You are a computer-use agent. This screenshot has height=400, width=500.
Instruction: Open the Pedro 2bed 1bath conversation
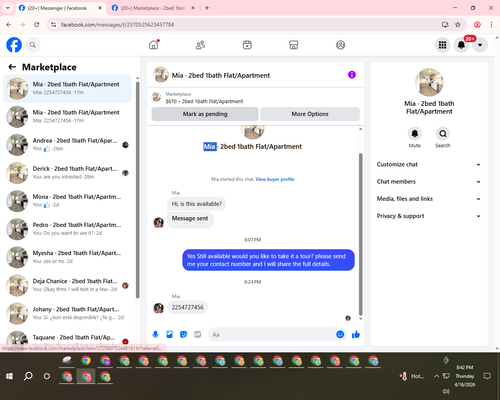coord(67,229)
